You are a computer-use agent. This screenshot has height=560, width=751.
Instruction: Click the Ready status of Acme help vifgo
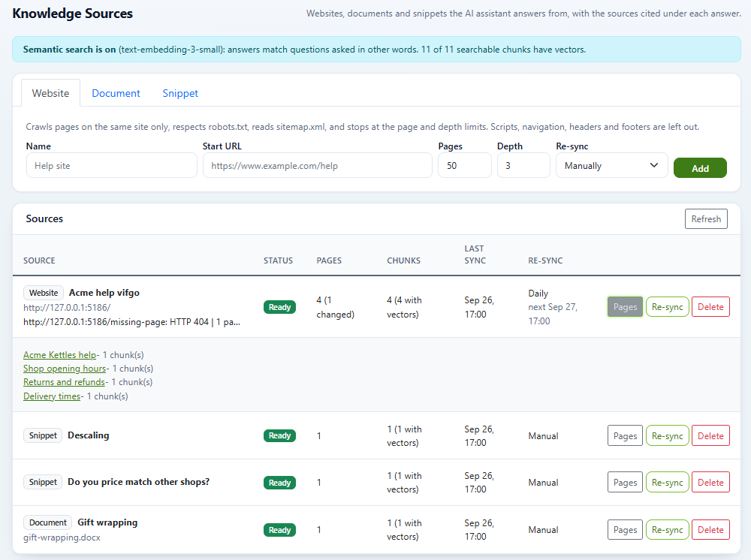pyautogui.click(x=279, y=307)
